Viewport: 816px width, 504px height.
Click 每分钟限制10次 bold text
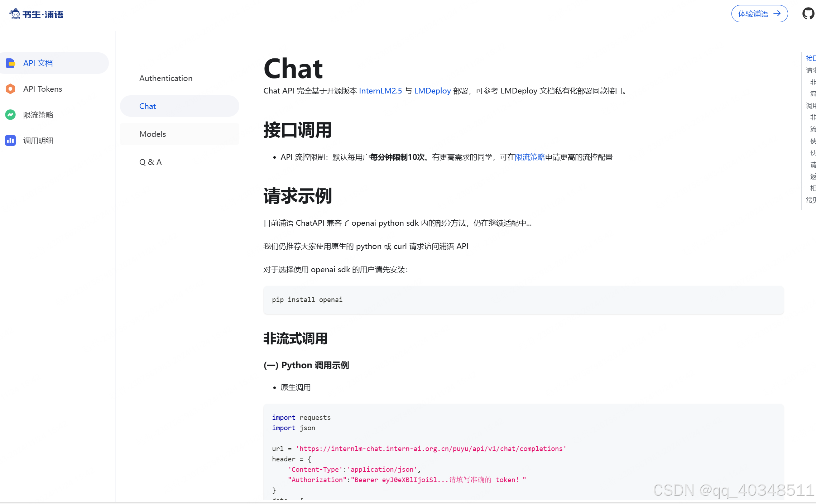point(397,157)
